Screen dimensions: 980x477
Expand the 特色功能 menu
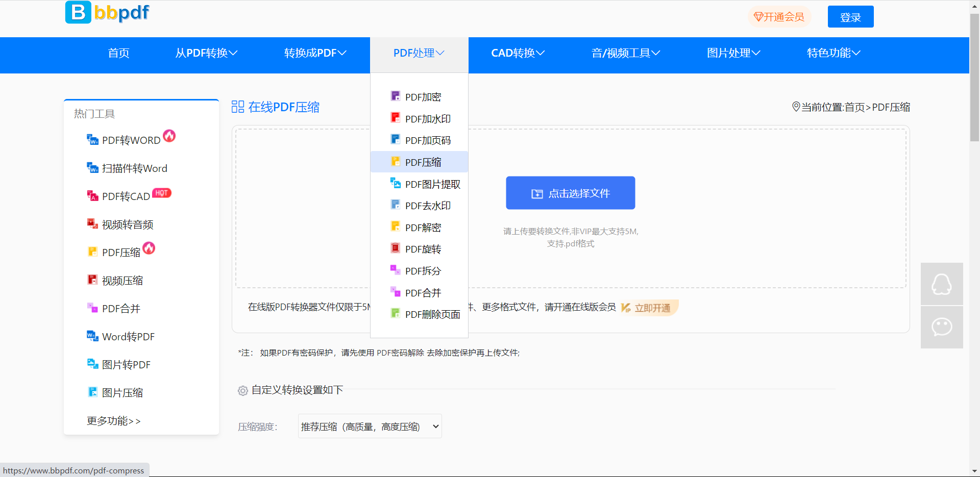pyautogui.click(x=834, y=53)
